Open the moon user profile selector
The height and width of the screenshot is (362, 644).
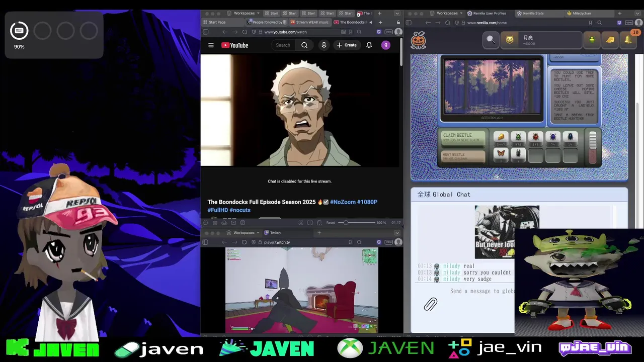pos(541,40)
